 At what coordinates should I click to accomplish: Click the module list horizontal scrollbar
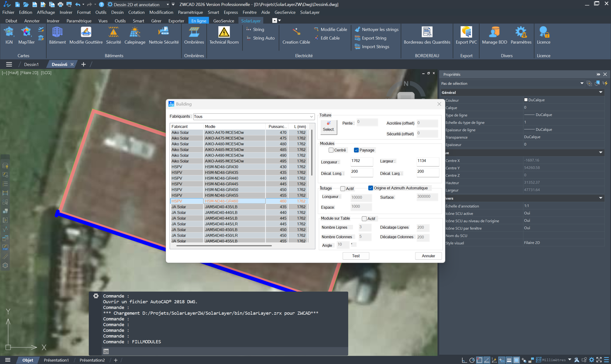[224, 246]
